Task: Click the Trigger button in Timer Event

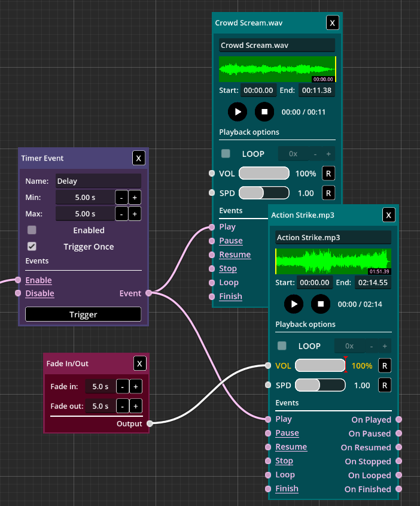Action: 83,314
